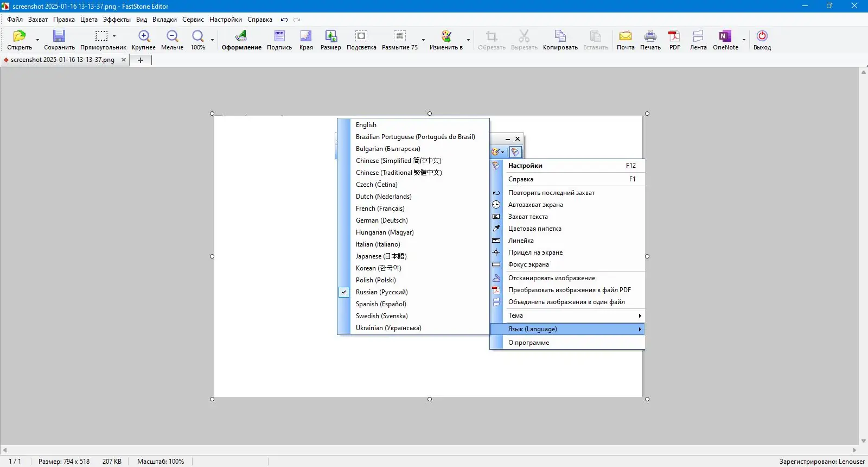Image resolution: width=868 pixels, height=467 pixels.
Task: Switch to the screenshot 2025-01-16 13-13-37.png tab
Action: click(x=62, y=60)
